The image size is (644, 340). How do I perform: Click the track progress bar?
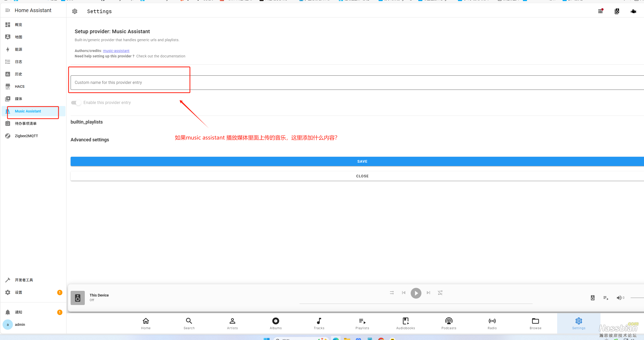416,304
